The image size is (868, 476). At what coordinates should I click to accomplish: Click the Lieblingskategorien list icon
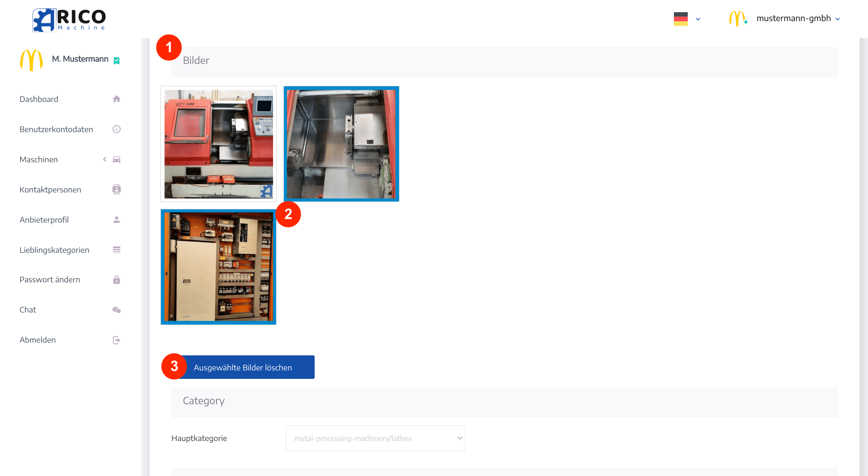tap(117, 250)
